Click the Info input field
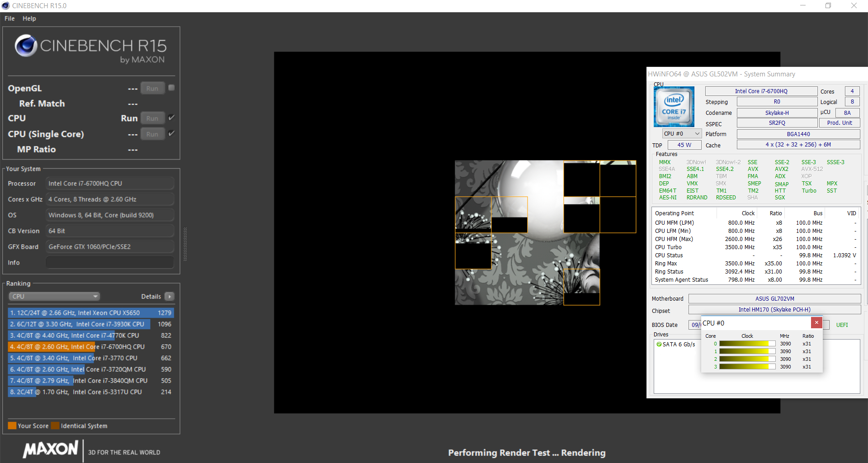This screenshot has height=463, width=868. point(110,263)
